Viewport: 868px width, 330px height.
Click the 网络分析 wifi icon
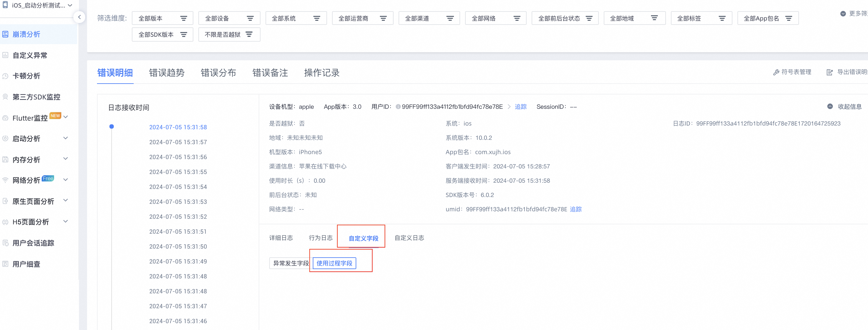pyautogui.click(x=5, y=180)
